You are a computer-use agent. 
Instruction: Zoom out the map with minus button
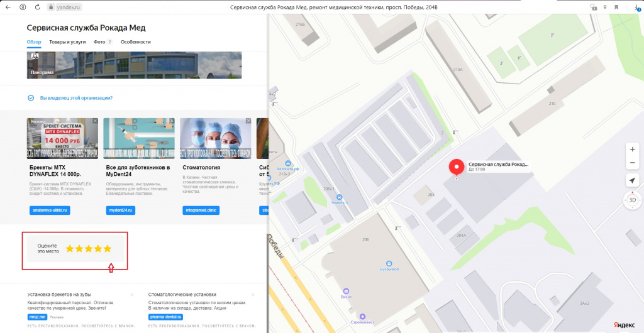click(x=633, y=163)
